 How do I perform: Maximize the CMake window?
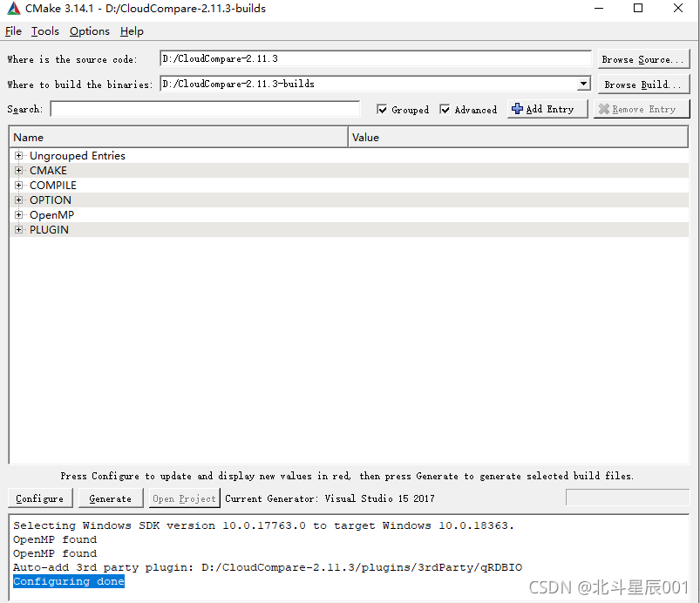click(x=638, y=9)
